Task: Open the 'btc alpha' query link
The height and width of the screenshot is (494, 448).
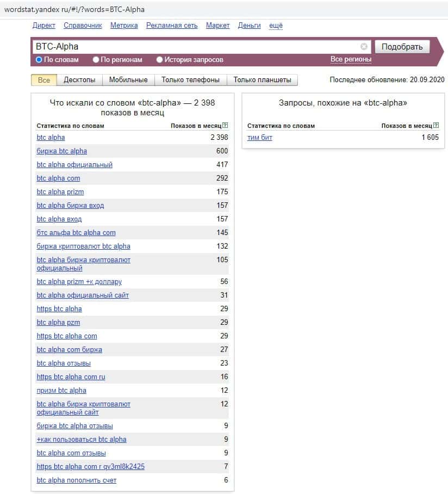Action: [x=51, y=137]
